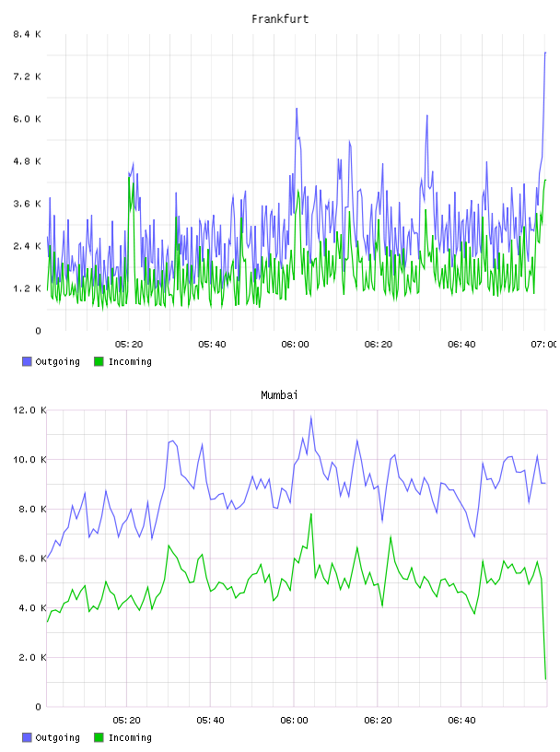The height and width of the screenshot is (752, 560).
Task: Click the 05:40 time label in Frankfurt chart
Action: pyautogui.click(x=212, y=345)
